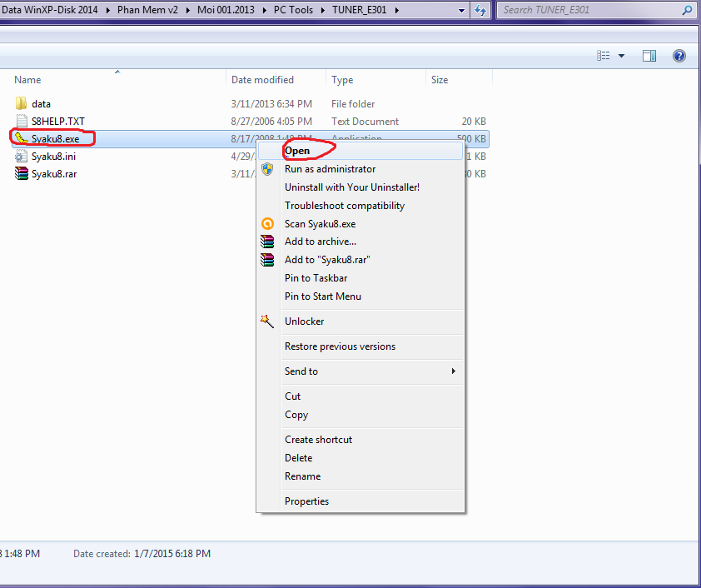The width and height of the screenshot is (701, 588).
Task: Click the refresh button beside address bar
Action: tap(480, 11)
